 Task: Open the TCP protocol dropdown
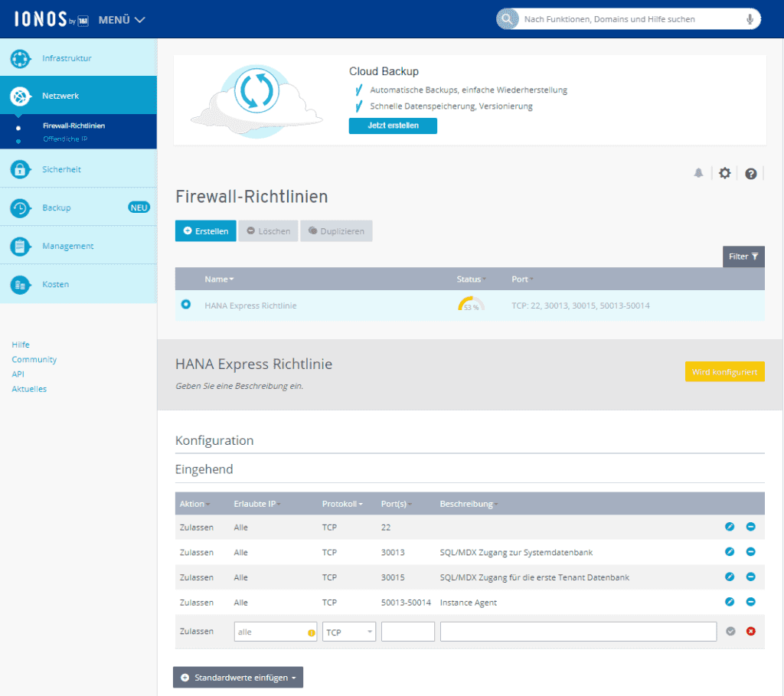pyautogui.click(x=349, y=632)
